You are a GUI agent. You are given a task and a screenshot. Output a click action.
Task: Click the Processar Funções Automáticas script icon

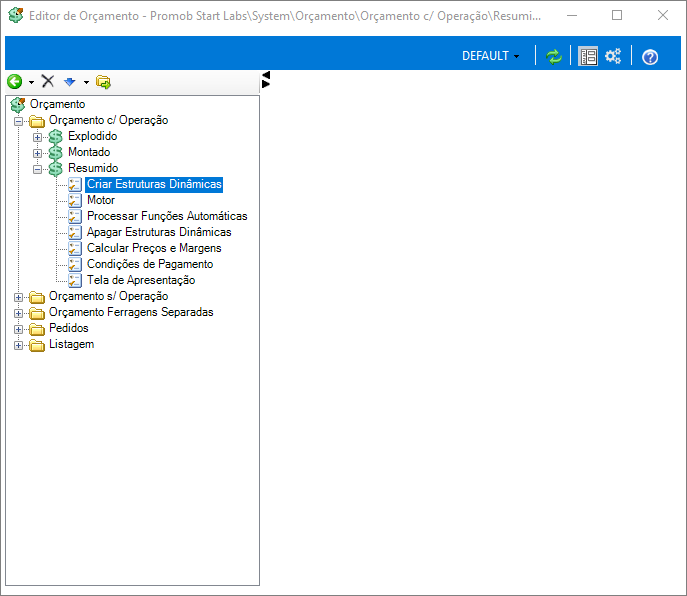pos(75,216)
